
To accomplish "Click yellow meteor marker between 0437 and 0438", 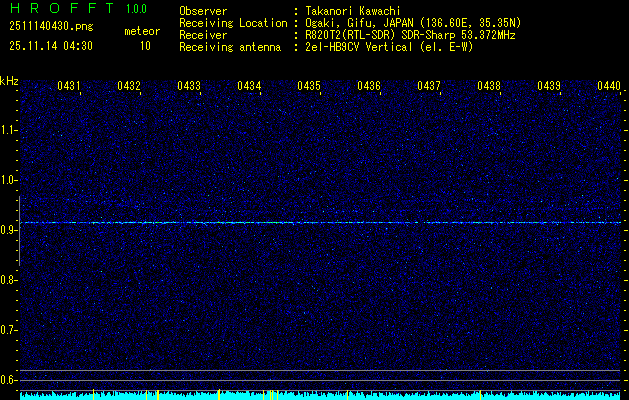I will point(480,395).
